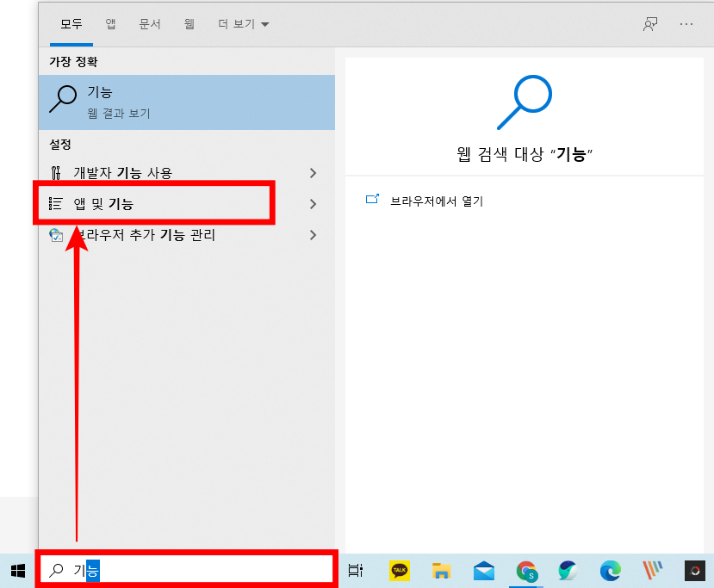Switch to the 웹 tab
Screen dimensions: 714x588
[x=189, y=24]
